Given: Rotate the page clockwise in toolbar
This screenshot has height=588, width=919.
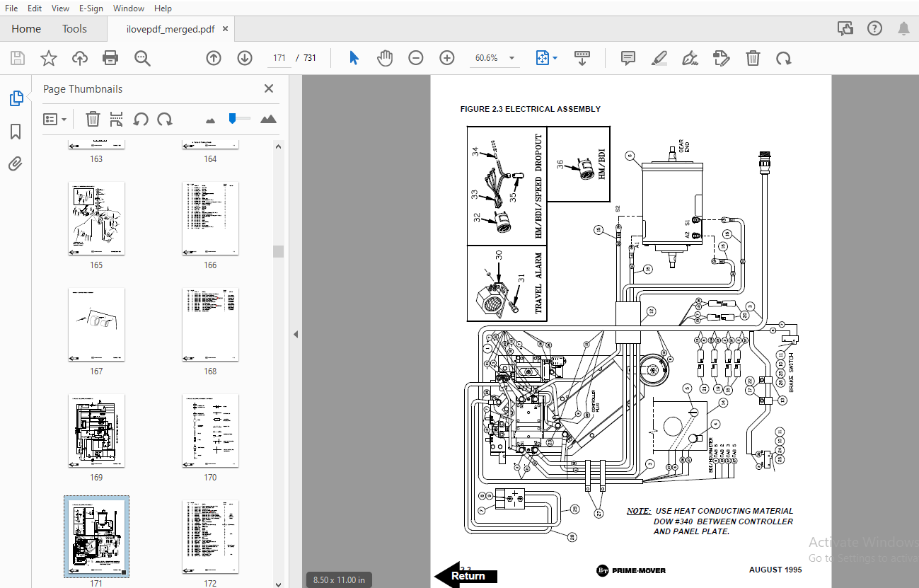Looking at the screenshot, I should tap(784, 58).
